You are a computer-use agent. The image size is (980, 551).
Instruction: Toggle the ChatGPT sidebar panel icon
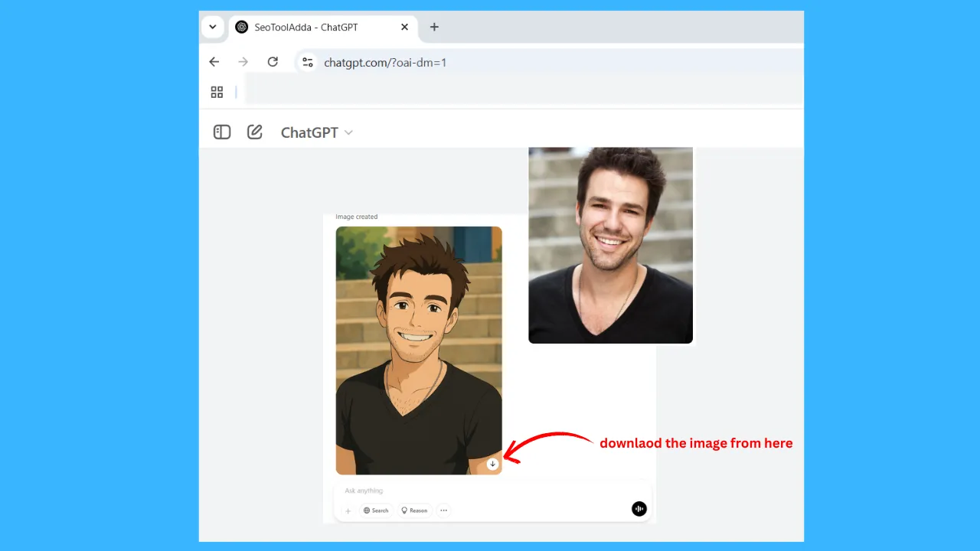coord(221,132)
